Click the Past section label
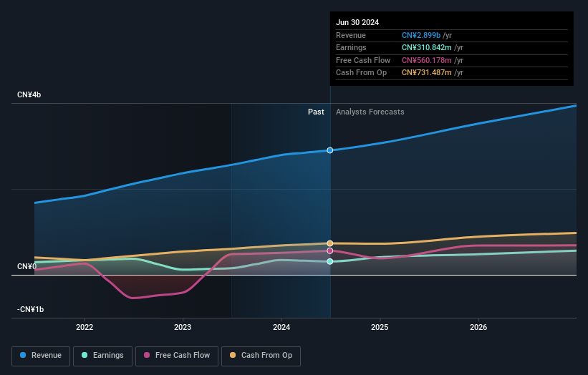This screenshot has height=375, width=588. [x=316, y=112]
